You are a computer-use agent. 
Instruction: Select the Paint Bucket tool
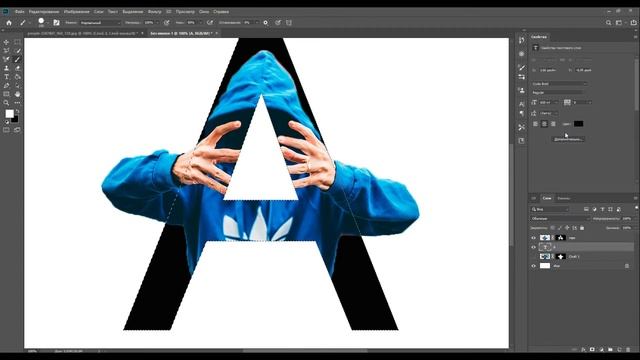(17, 77)
